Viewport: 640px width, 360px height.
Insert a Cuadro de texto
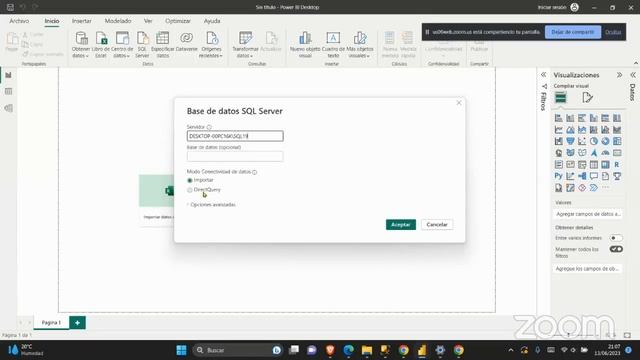click(333, 44)
